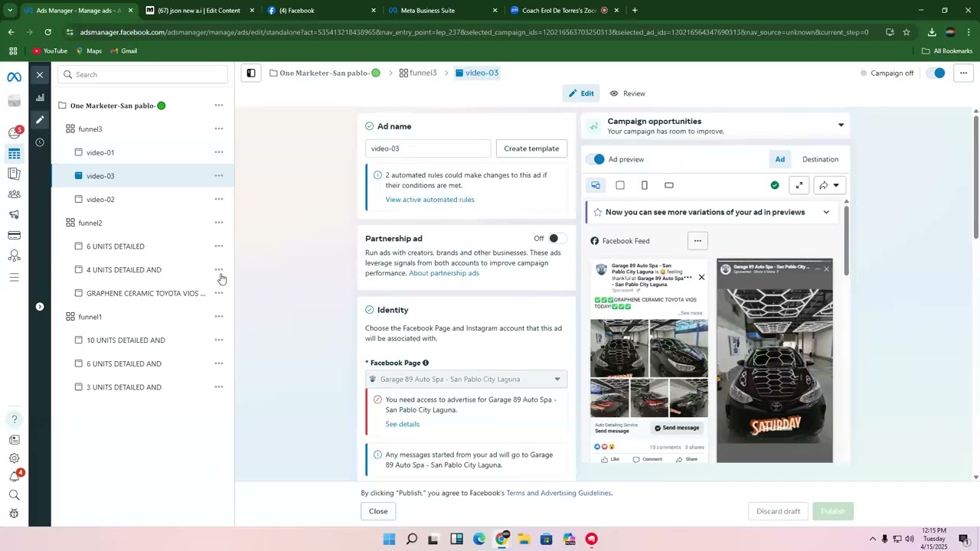980x551 pixels.
Task: Toggle the Campaign off switch
Action: pyautogui.click(x=935, y=73)
